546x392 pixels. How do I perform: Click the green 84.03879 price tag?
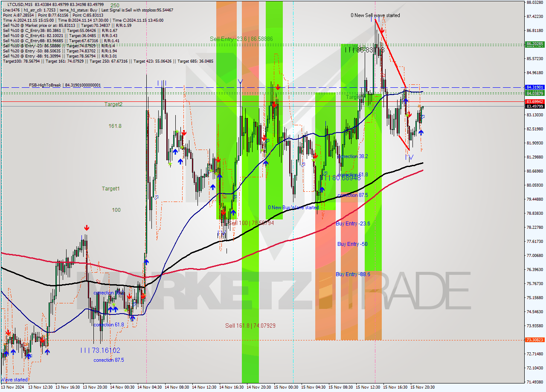point(535,93)
